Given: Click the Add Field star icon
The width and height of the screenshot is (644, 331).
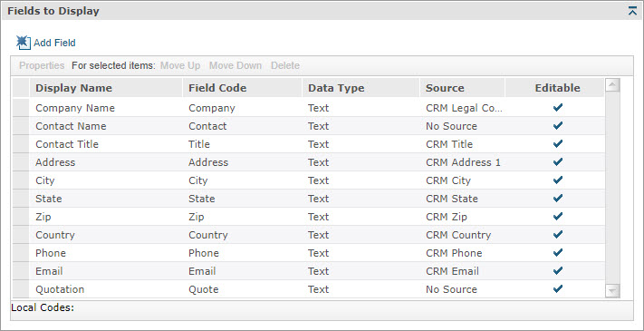Looking at the screenshot, I should pos(24,43).
